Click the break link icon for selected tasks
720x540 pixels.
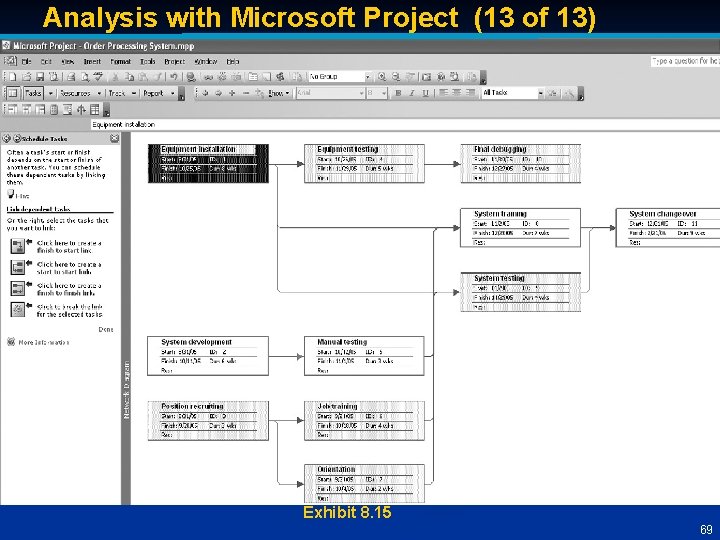(17, 309)
